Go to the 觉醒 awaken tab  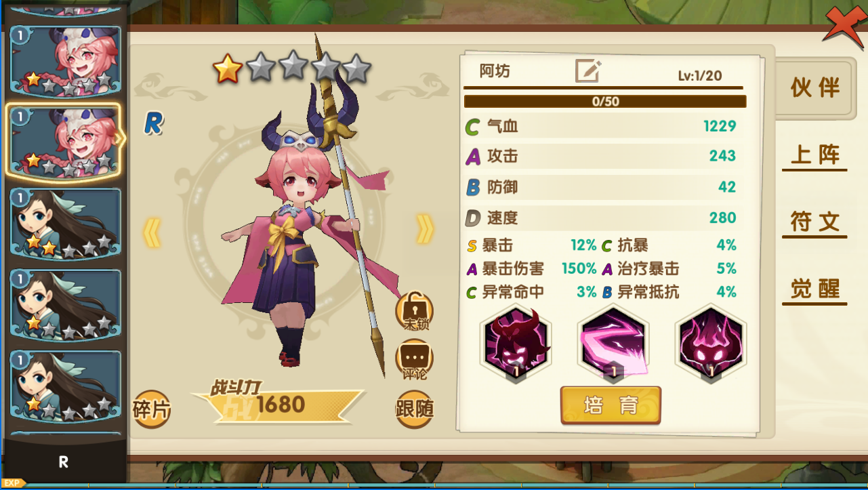point(815,289)
